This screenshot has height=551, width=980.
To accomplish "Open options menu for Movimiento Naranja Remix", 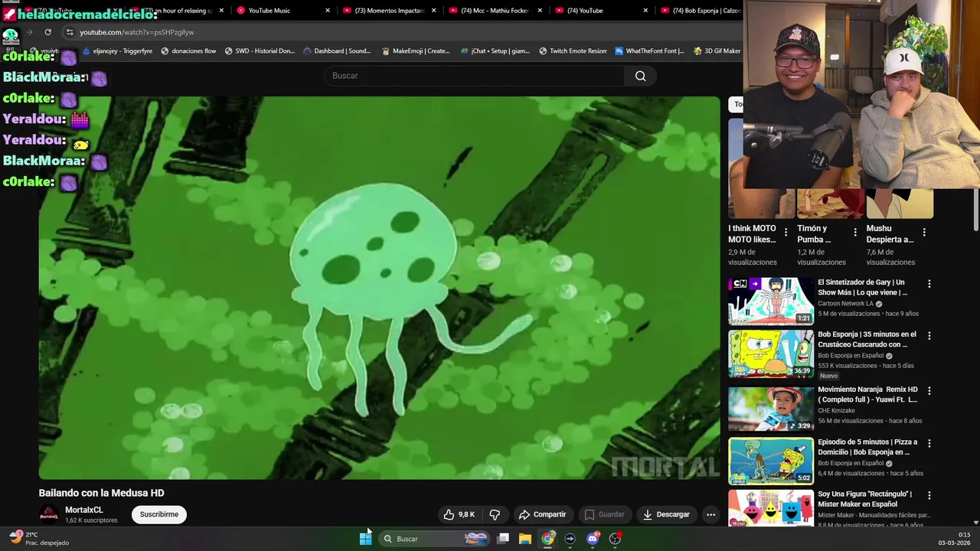I will click(929, 390).
